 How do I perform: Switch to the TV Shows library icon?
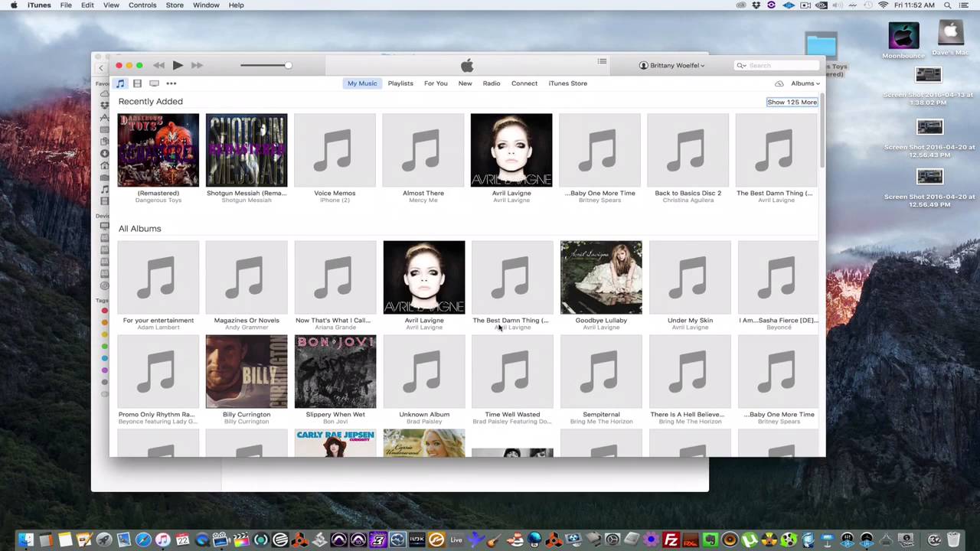(154, 83)
